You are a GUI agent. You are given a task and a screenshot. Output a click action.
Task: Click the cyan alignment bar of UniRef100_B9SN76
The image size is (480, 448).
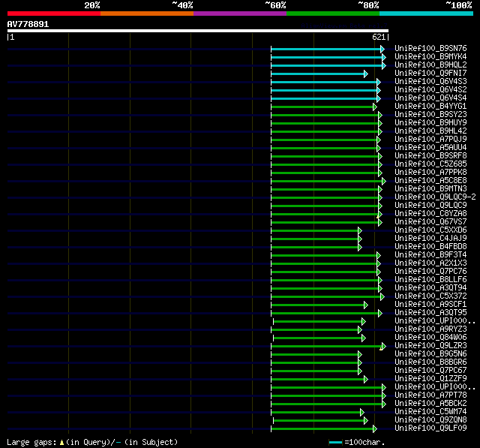click(328, 49)
